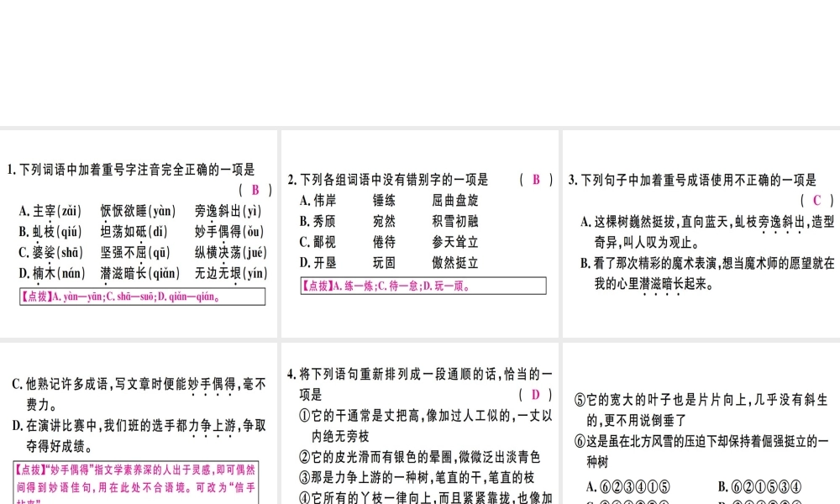
Task: Click the pink answer D of question 4
Action: coord(536,395)
